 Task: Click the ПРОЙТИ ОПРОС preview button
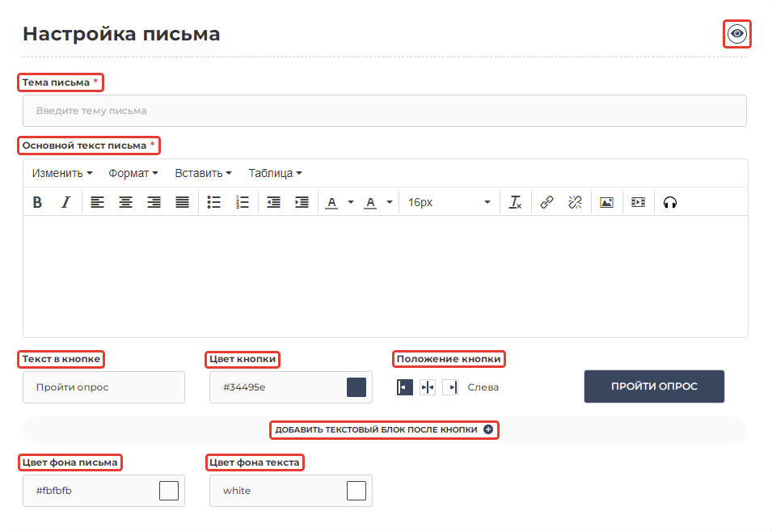pos(654,386)
